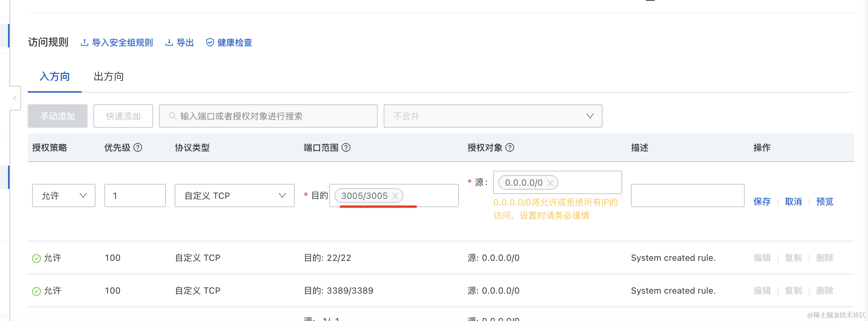
Task: Click the priority input field showing 1
Action: click(135, 196)
